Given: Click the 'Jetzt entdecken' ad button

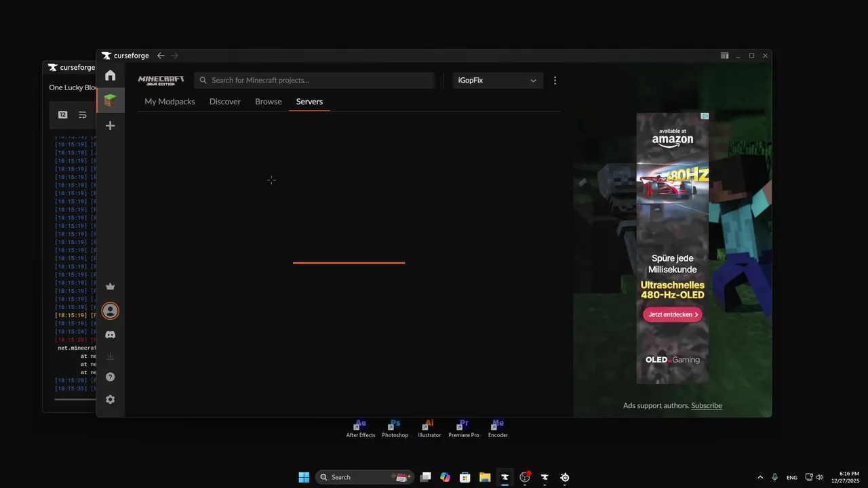Looking at the screenshot, I should point(673,314).
